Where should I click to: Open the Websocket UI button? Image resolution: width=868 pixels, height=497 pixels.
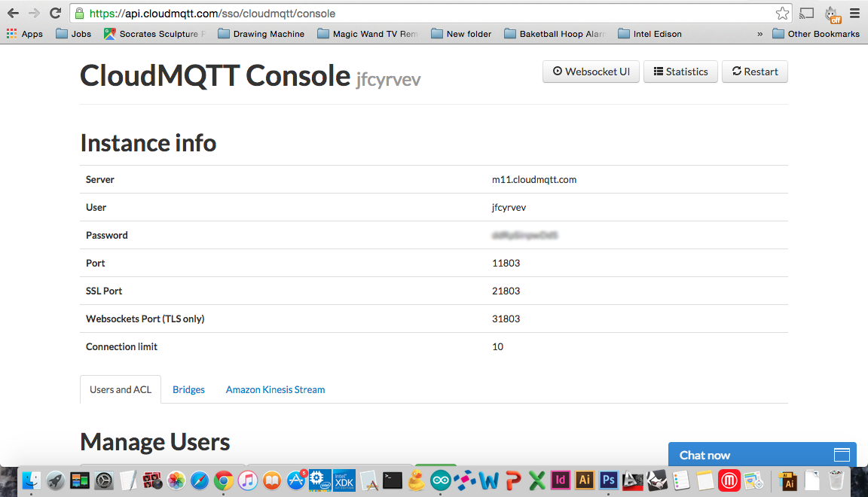(591, 72)
